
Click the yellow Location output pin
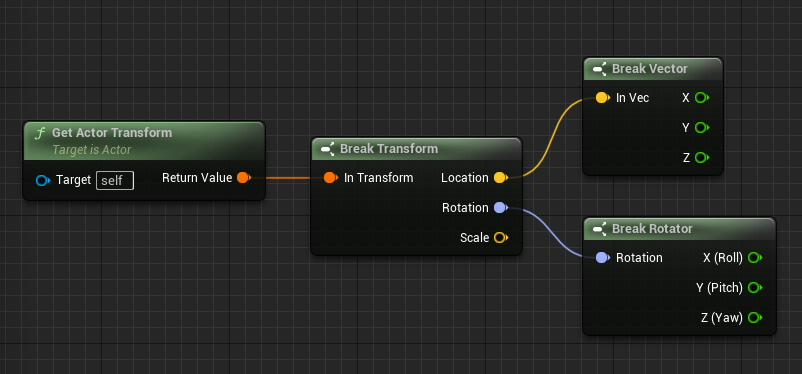coord(500,178)
